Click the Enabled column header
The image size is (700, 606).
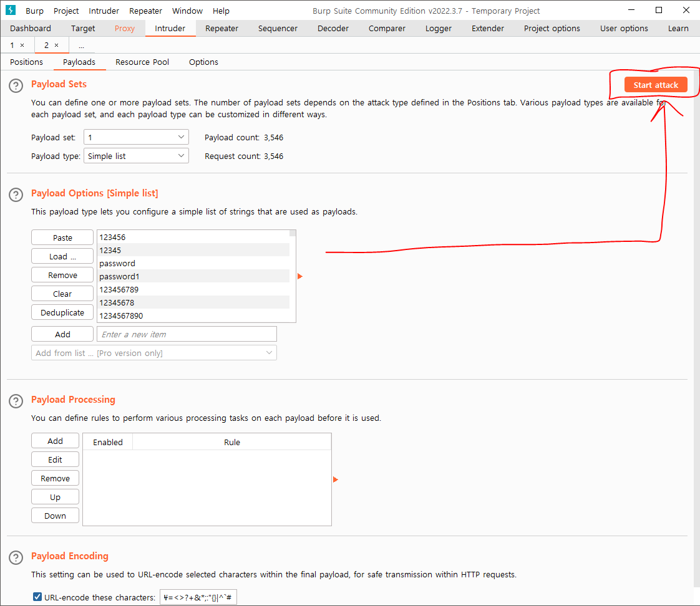(107, 442)
